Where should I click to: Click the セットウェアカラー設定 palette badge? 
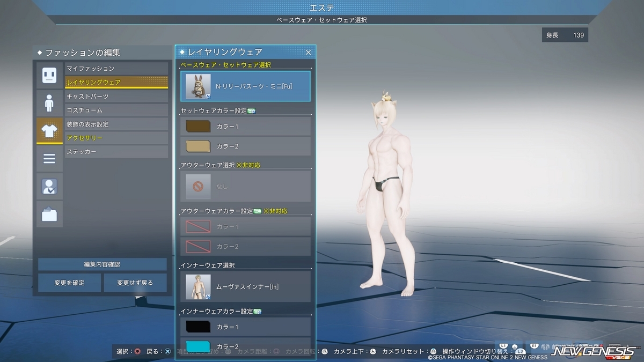tap(252, 111)
